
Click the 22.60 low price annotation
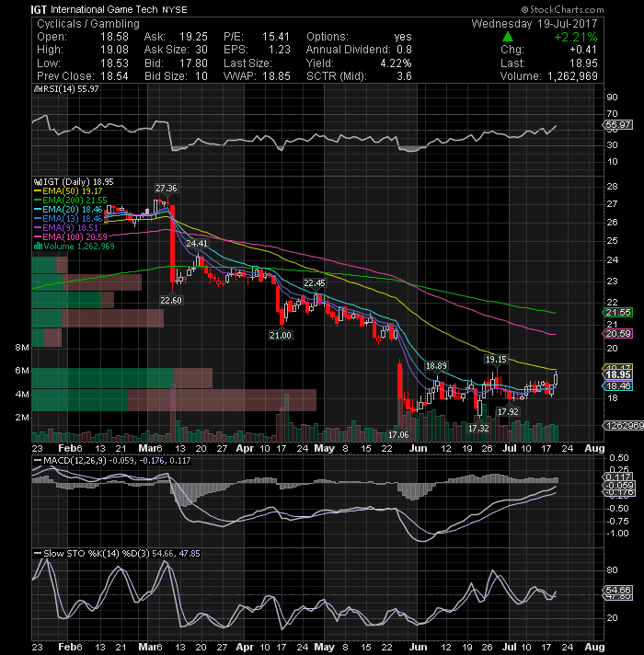click(171, 300)
